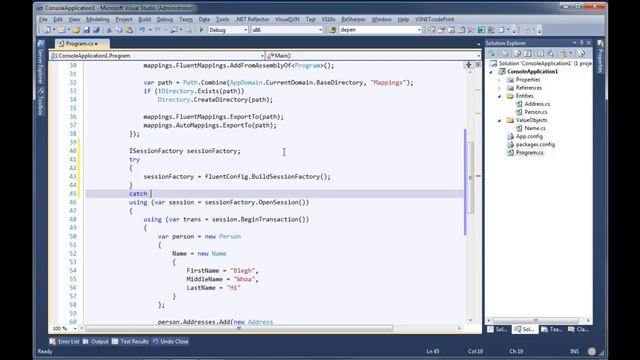The width and height of the screenshot is (640, 360).
Task: Collapse the Entities folder
Action: click(499, 96)
